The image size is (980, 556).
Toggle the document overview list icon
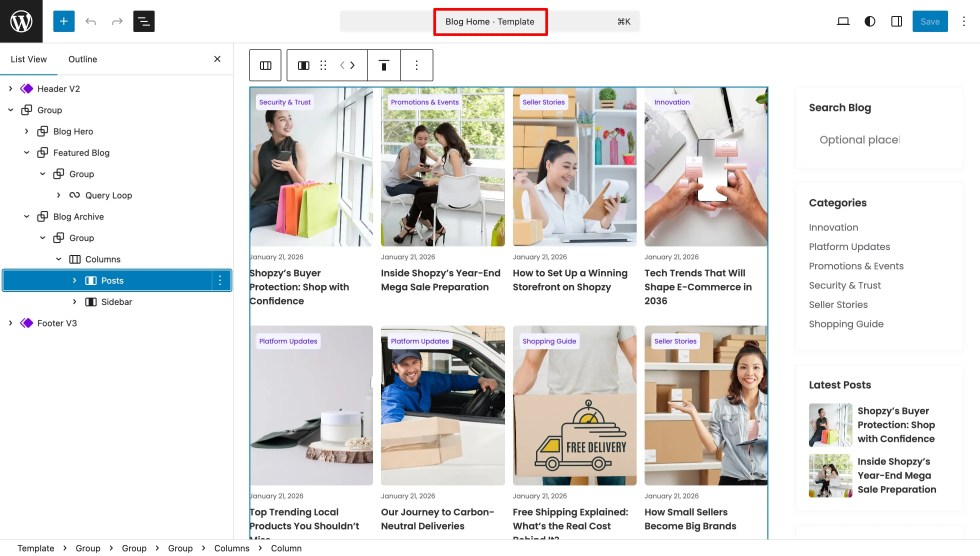(x=144, y=21)
